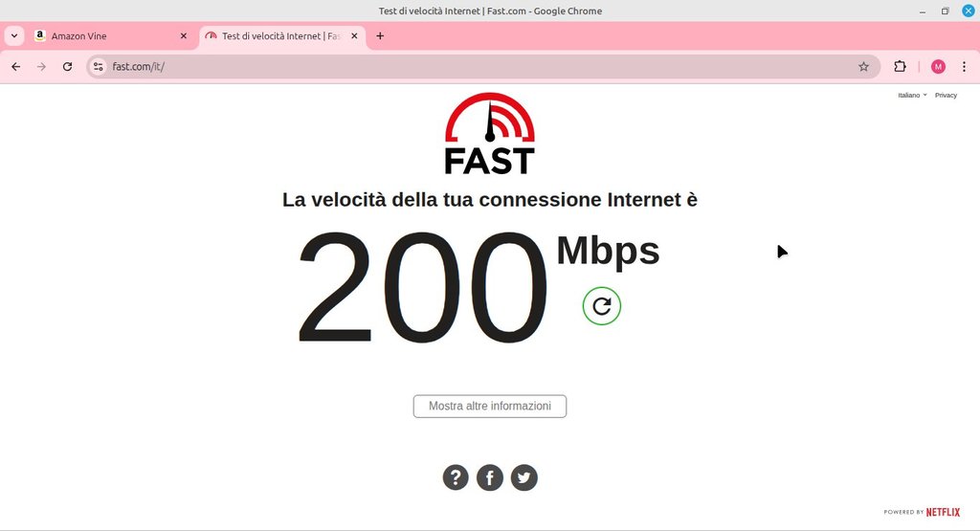Open the tab search dropdown arrow
The height and width of the screenshot is (531, 980).
coord(14,36)
